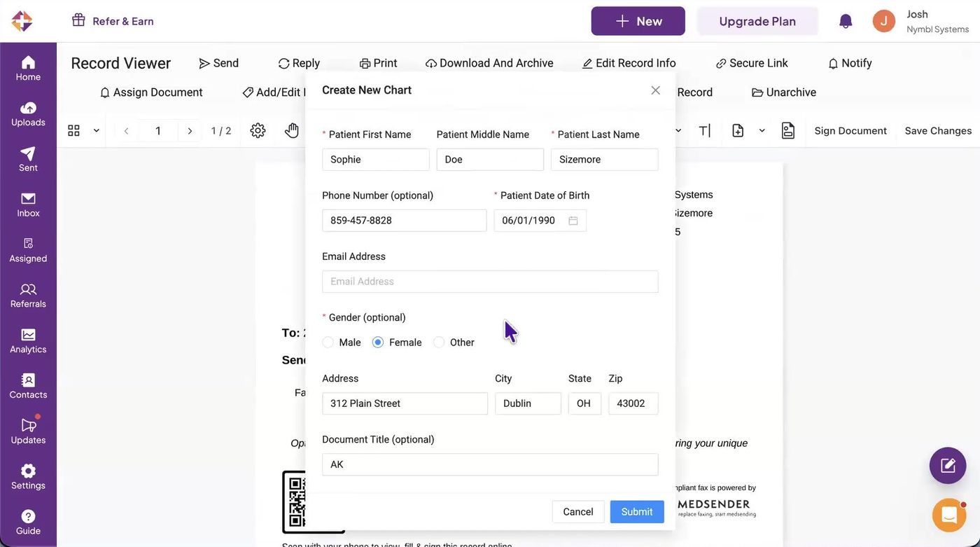The image size is (980, 547).
Task: Click the add page document icon
Action: [738, 130]
